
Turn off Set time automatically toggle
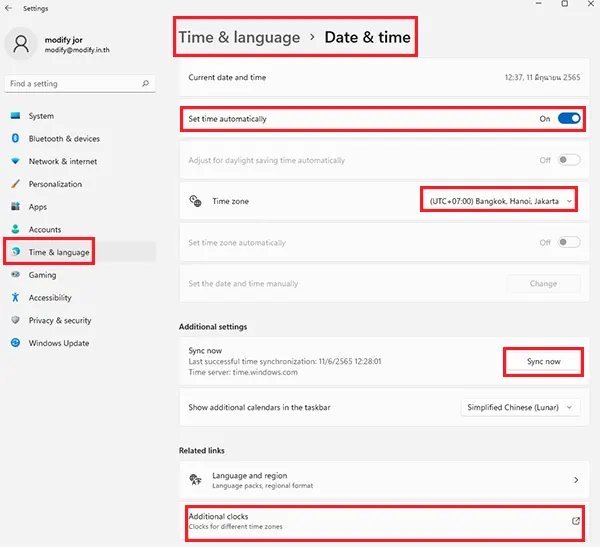coord(568,119)
